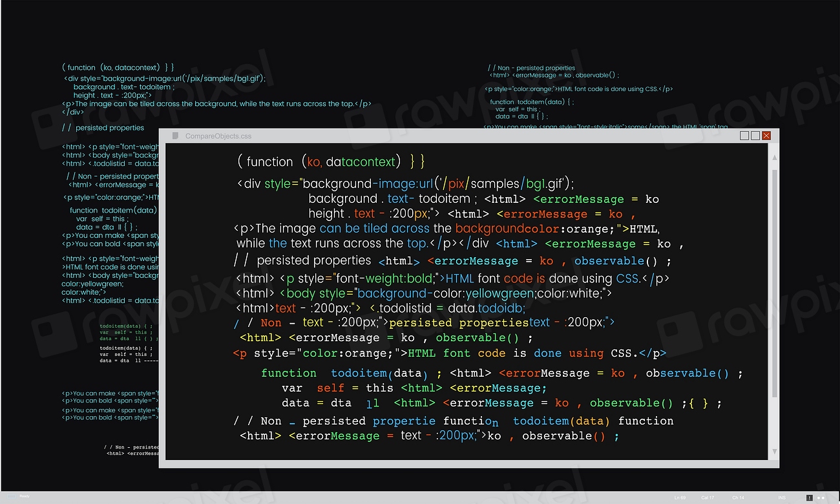The height and width of the screenshot is (504, 840).
Task: Click "persisted properties" comment in the front window
Action: [313, 261]
